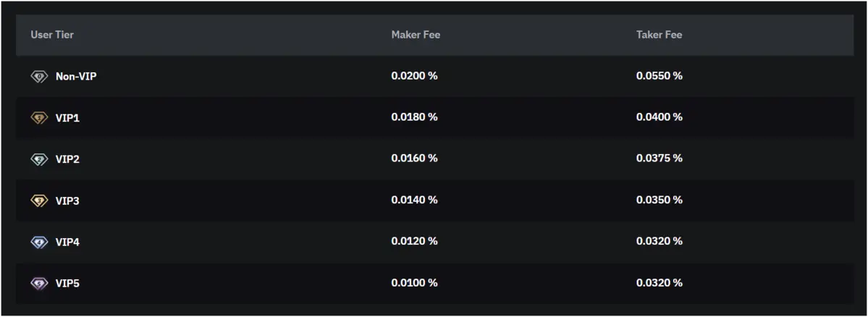Click the VIP1 taker fee 0.0400 %
The width and height of the screenshot is (868, 317).
click(x=659, y=117)
